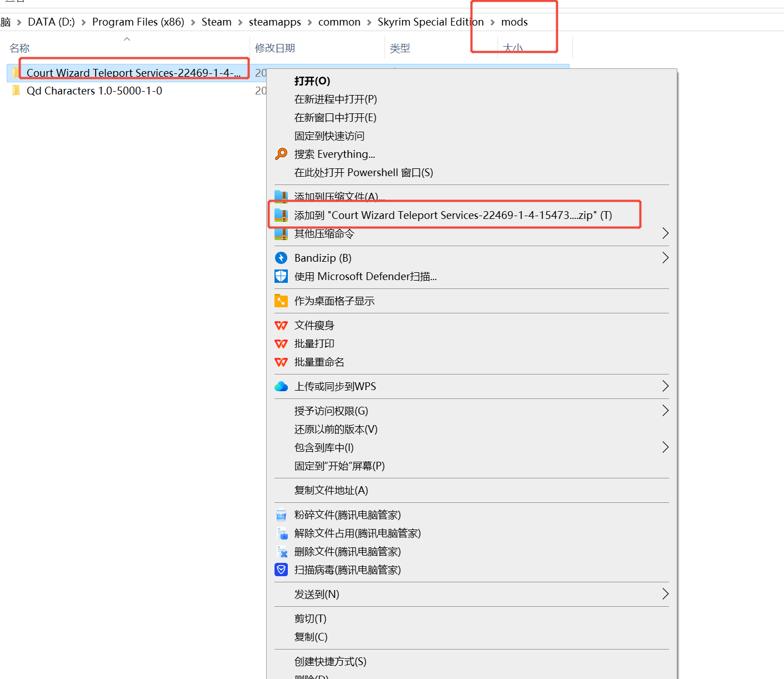Go to Skyrim Special Edition breadcrumb
Viewport: 784px width, 679px height.
pyautogui.click(x=430, y=22)
